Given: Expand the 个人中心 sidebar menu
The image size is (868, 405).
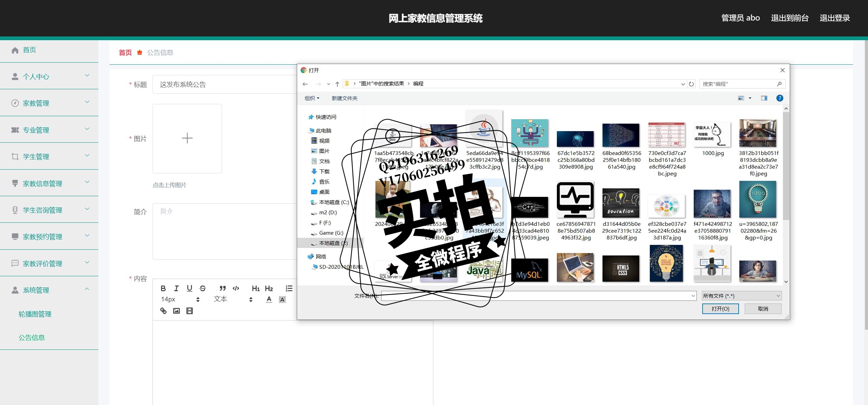Looking at the screenshot, I should pyautogui.click(x=49, y=76).
